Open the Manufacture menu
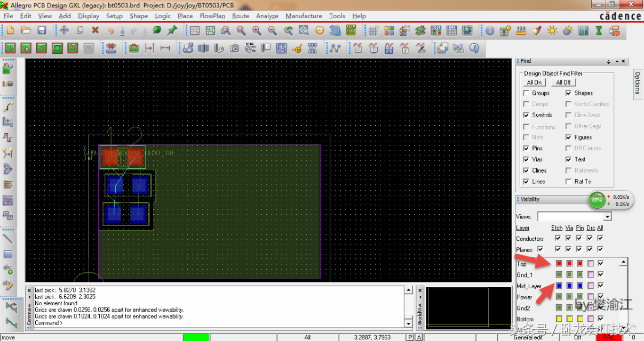 [304, 16]
